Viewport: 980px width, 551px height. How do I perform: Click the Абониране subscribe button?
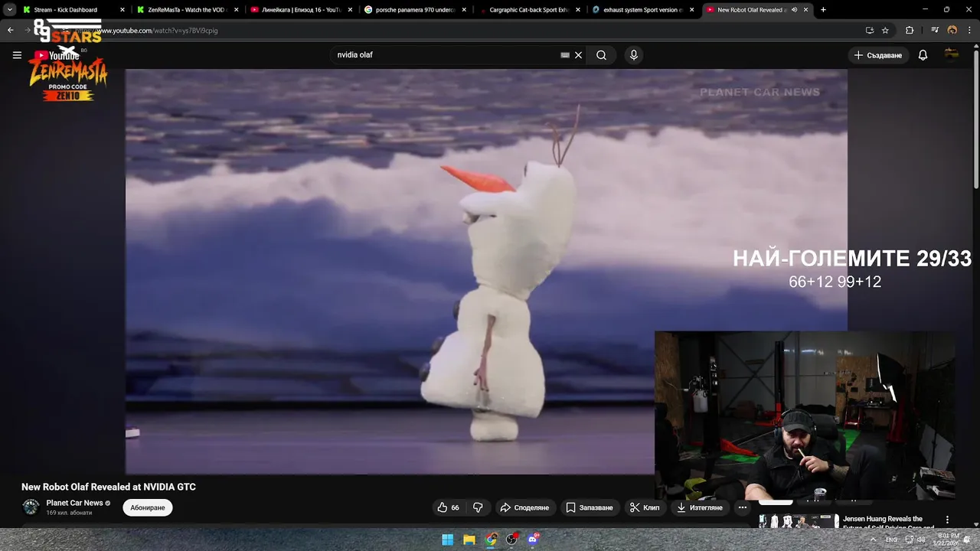click(x=148, y=507)
